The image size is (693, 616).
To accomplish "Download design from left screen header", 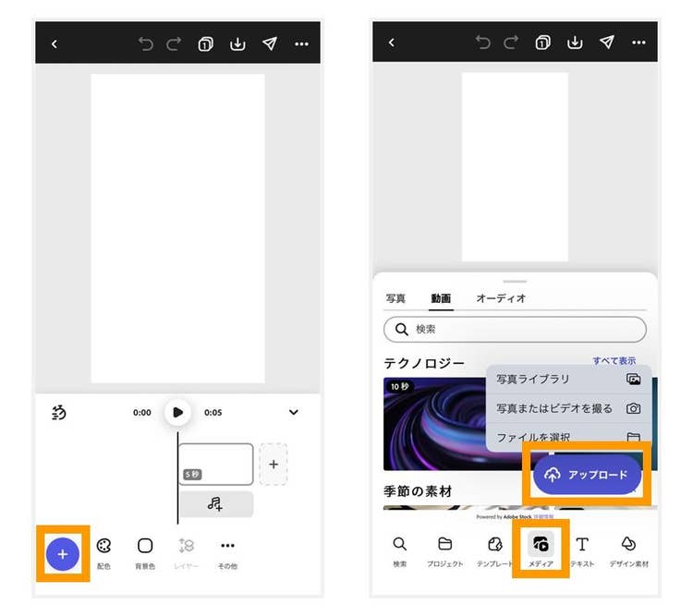I will point(237,43).
